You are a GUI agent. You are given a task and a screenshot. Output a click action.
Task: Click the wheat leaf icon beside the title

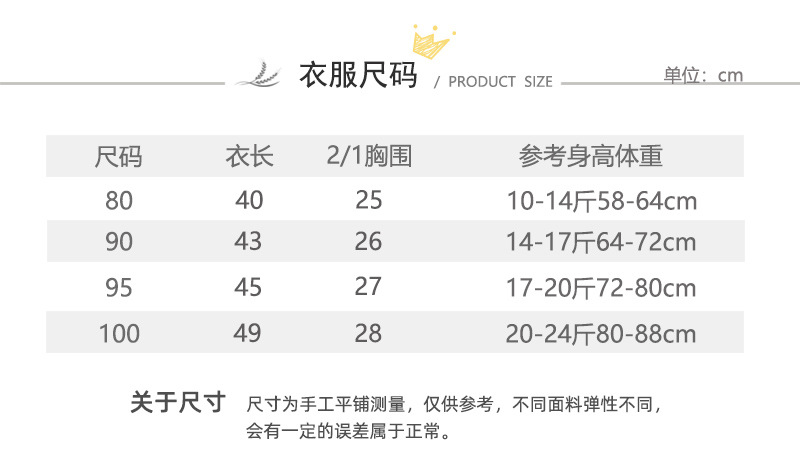click(258, 75)
